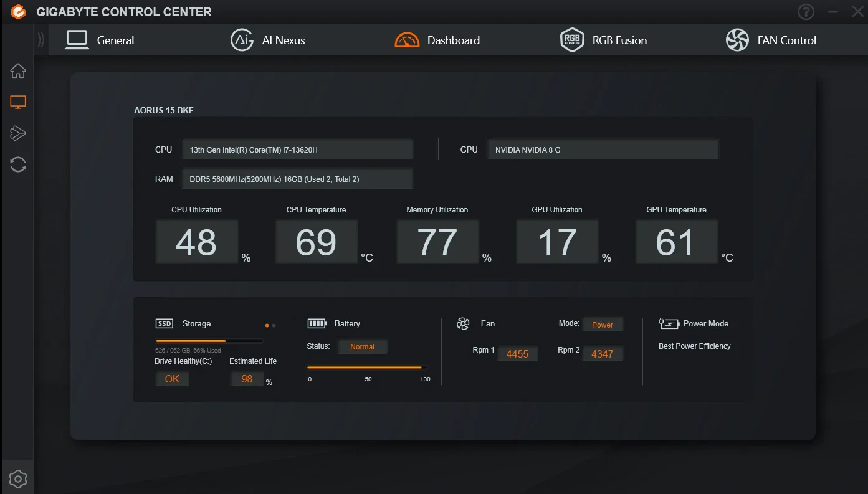
Task: Click the General laptop icon
Action: 77,40
